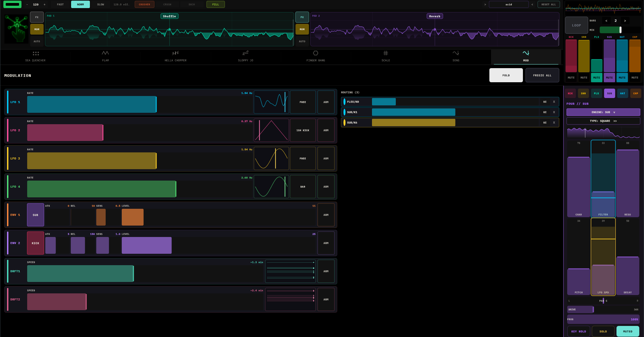Click the Sea Quencher dots icon
This screenshot has height=337, width=644.
point(36,53)
